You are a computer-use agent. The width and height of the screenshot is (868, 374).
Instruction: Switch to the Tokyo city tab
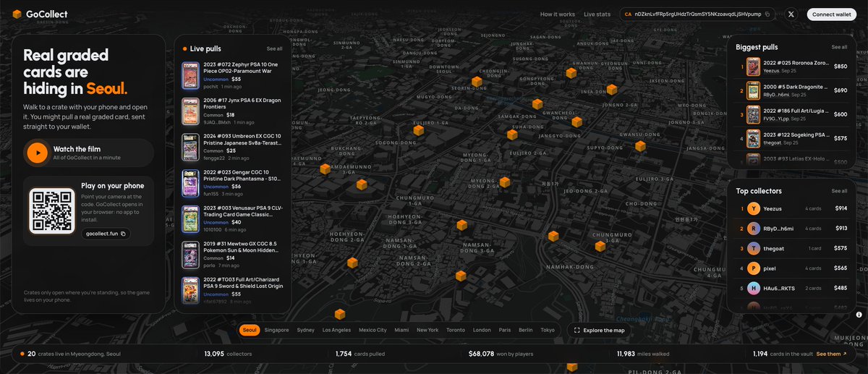coord(548,330)
